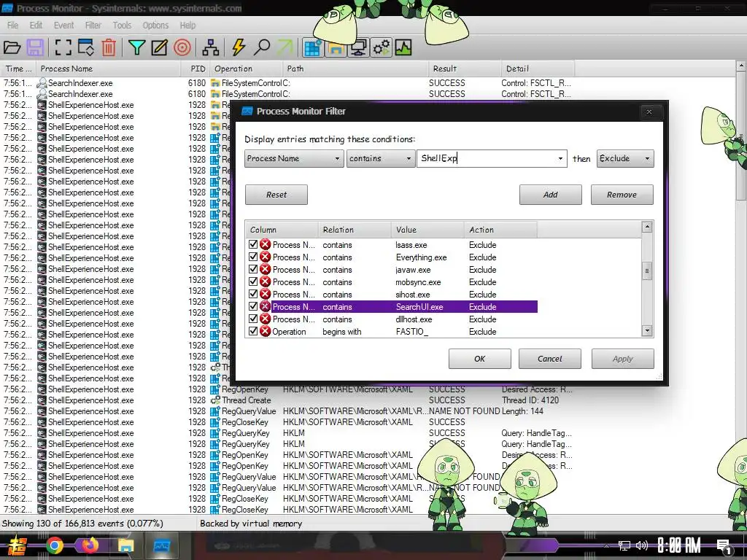Click OK in the filter dialog

pyautogui.click(x=480, y=359)
